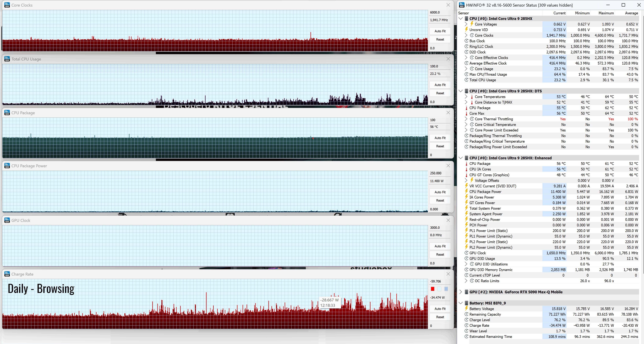The height and width of the screenshot is (344, 644).
Task: Edit the 6000.0 max value in Core Clocks
Action: 440,12
